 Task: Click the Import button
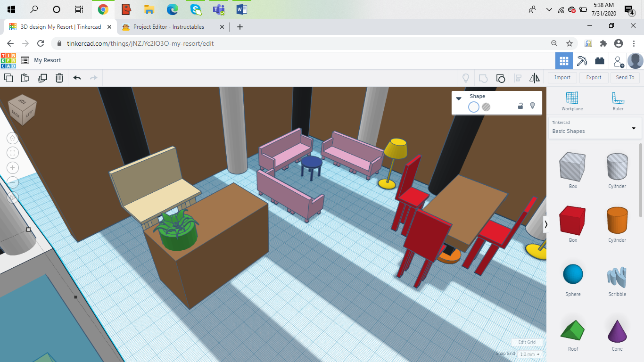click(562, 78)
